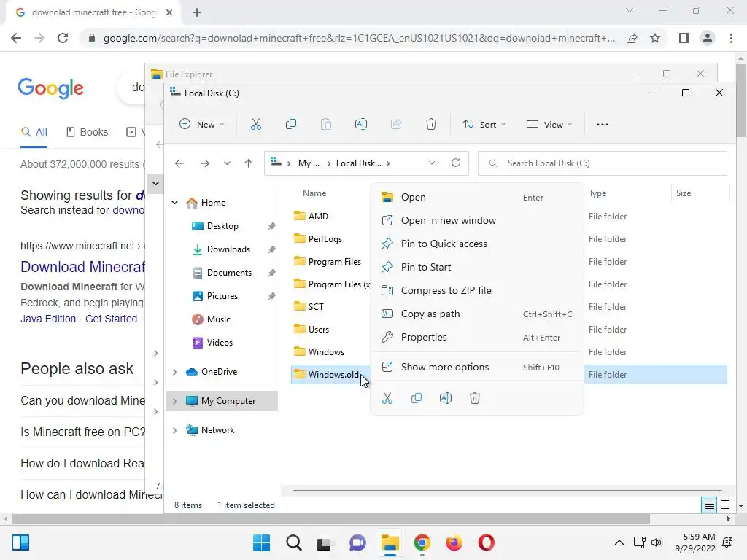Open the Windows Start button
This screenshot has height=560, width=747.
[x=262, y=542]
